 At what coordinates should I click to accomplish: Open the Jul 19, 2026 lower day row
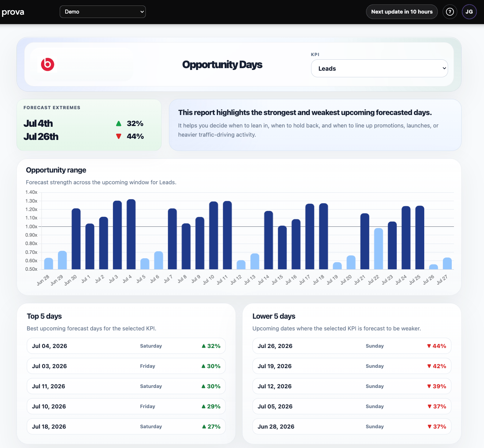tap(352, 366)
